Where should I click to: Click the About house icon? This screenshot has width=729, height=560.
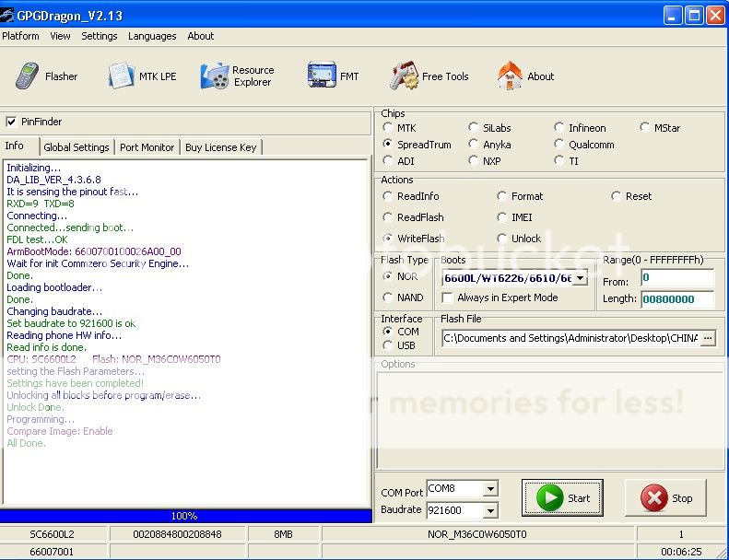point(510,76)
